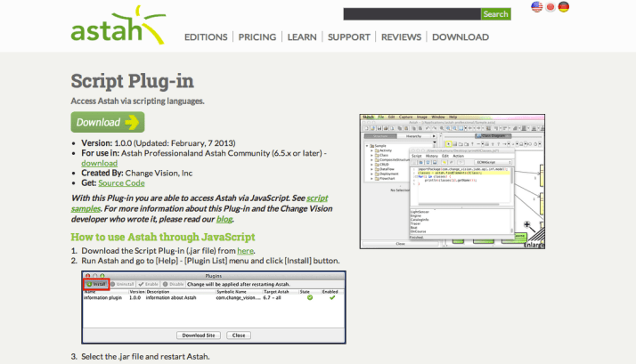The height and width of the screenshot is (364, 636).
Task: Focus the search input field
Action: pos(412,14)
